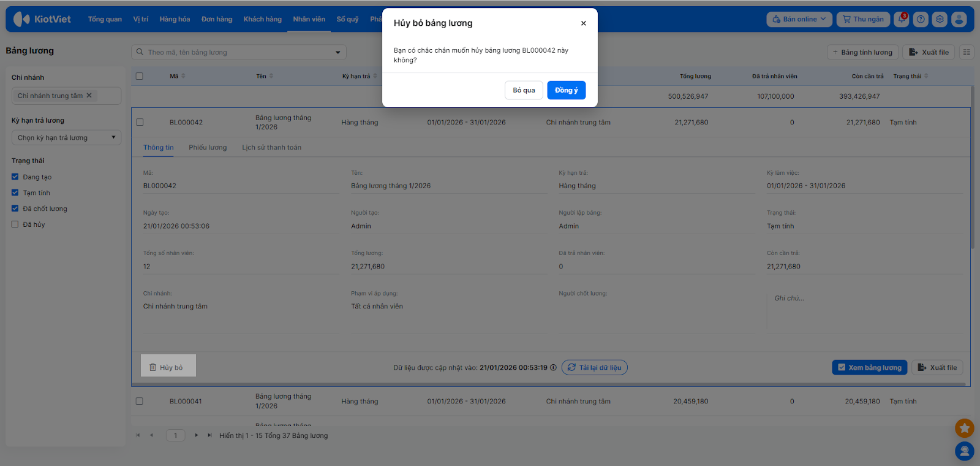
Task: Click the orange star feedback icon
Action: pos(965,428)
